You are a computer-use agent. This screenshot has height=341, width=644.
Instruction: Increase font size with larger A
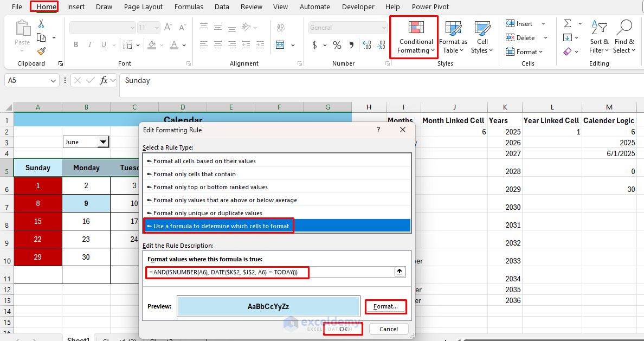coord(168,28)
